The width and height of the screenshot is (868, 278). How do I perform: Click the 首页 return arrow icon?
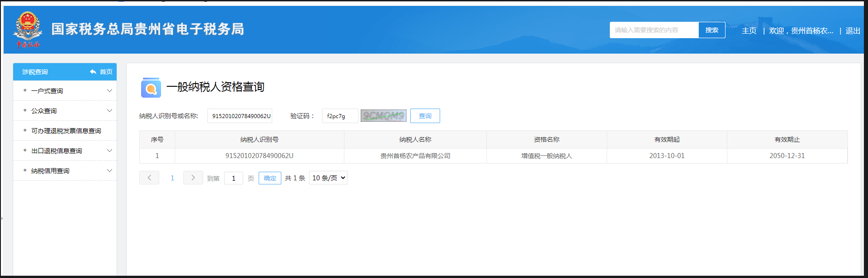93,72
